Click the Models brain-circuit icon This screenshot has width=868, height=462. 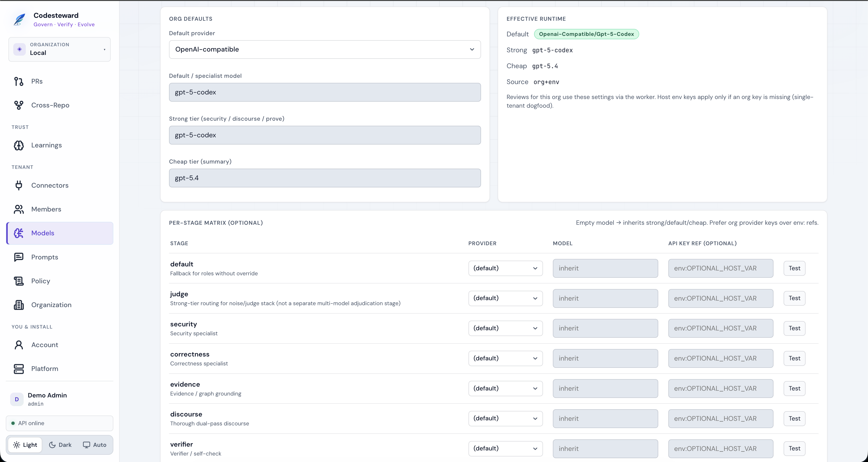(19, 233)
